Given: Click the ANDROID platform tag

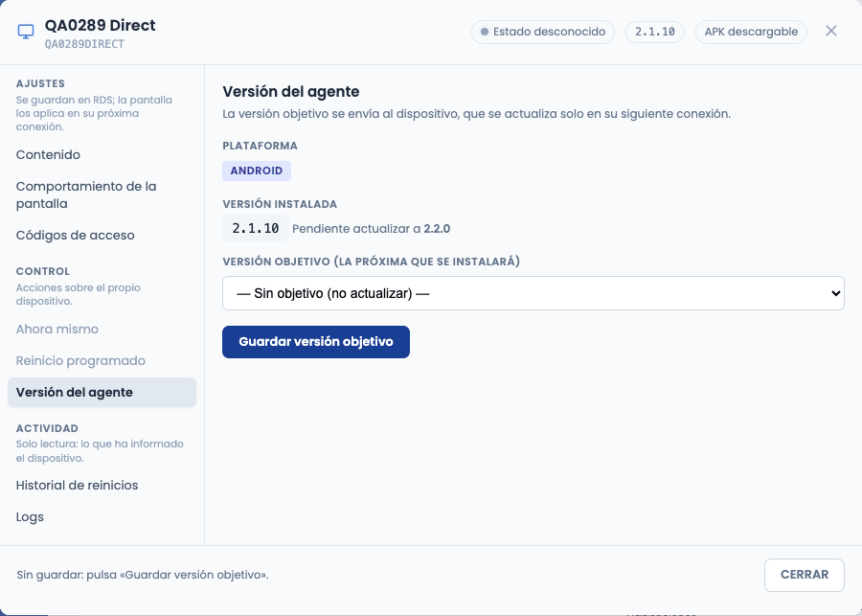Looking at the screenshot, I should 257,171.
